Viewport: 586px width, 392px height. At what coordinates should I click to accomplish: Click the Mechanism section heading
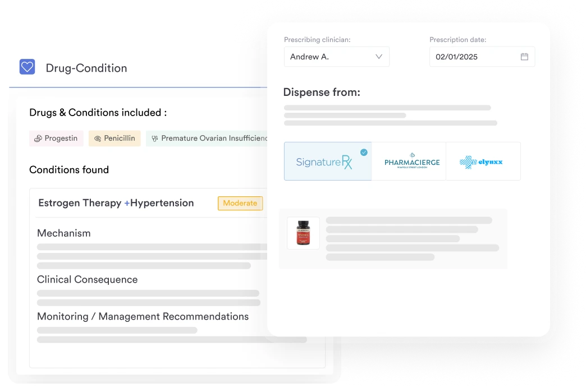(64, 233)
